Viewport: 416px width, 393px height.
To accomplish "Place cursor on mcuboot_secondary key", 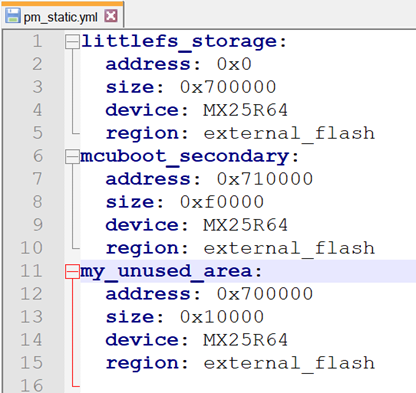I will pos(185,157).
